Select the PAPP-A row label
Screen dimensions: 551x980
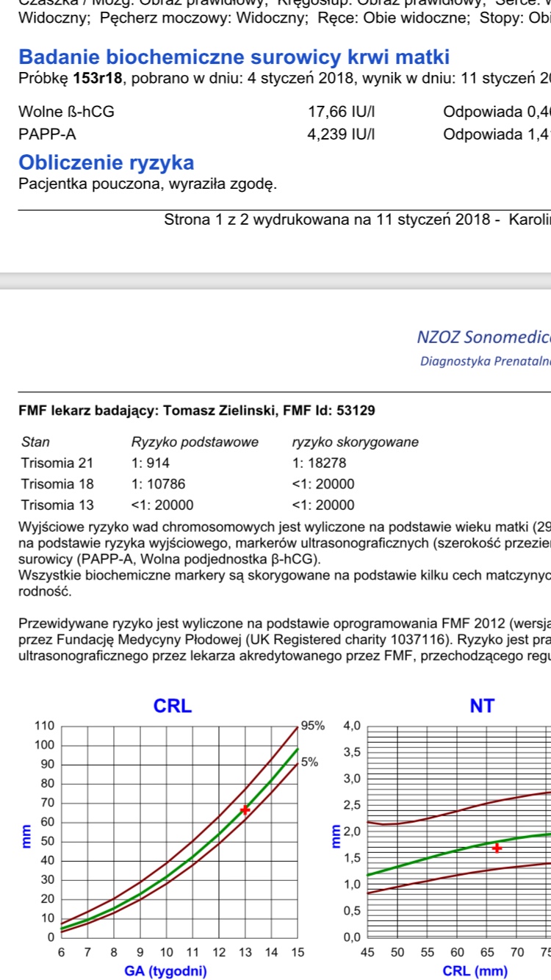(47, 134)
